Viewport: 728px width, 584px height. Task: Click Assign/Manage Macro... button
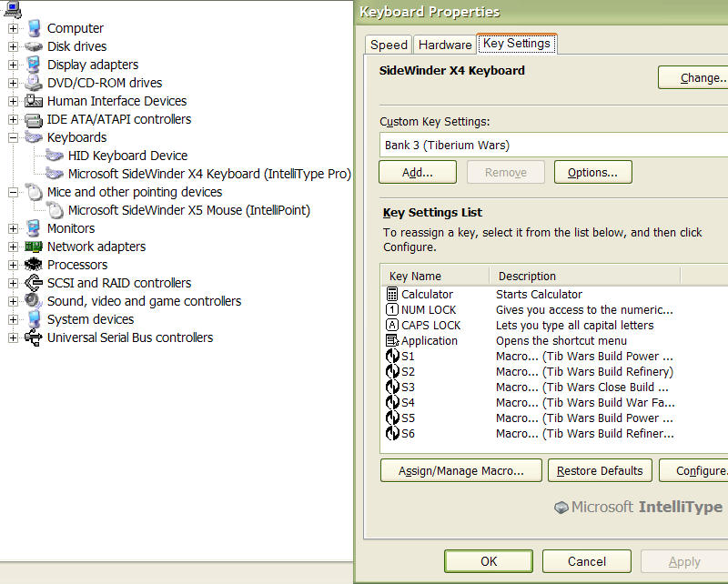[x=461, y=470]
